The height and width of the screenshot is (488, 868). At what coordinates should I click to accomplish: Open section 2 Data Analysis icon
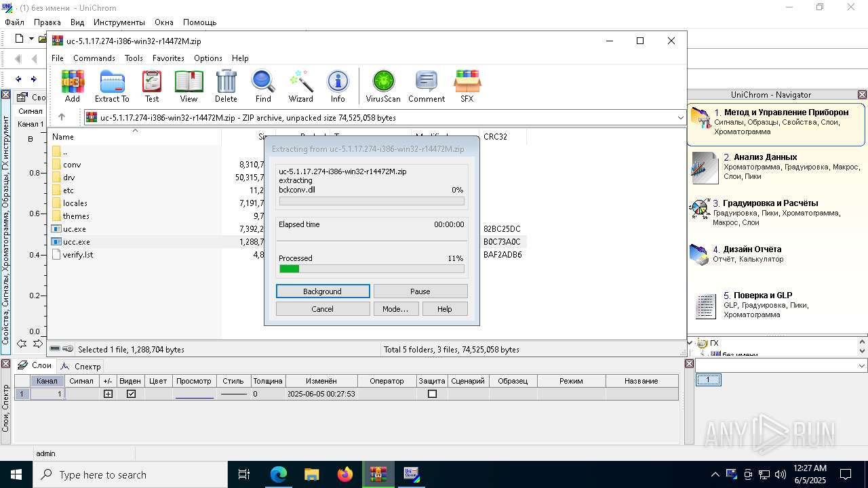[705, 168]
